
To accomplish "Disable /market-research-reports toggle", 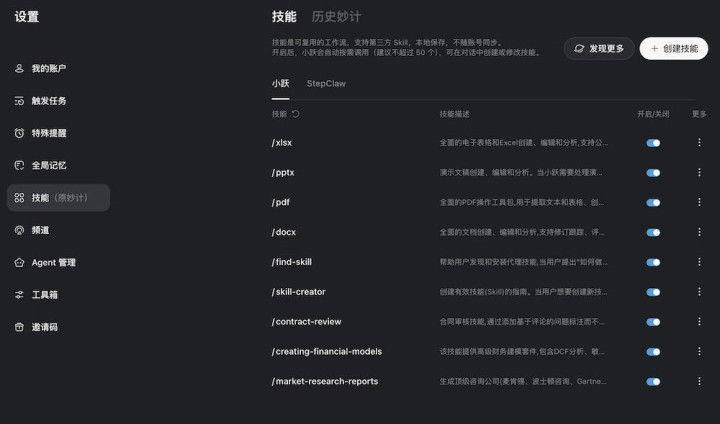I will pos(653,382).
